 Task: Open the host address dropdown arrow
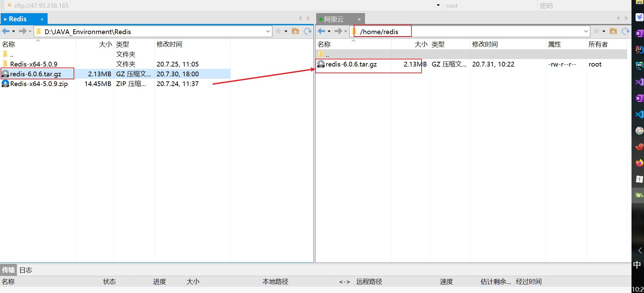point(438,5)
